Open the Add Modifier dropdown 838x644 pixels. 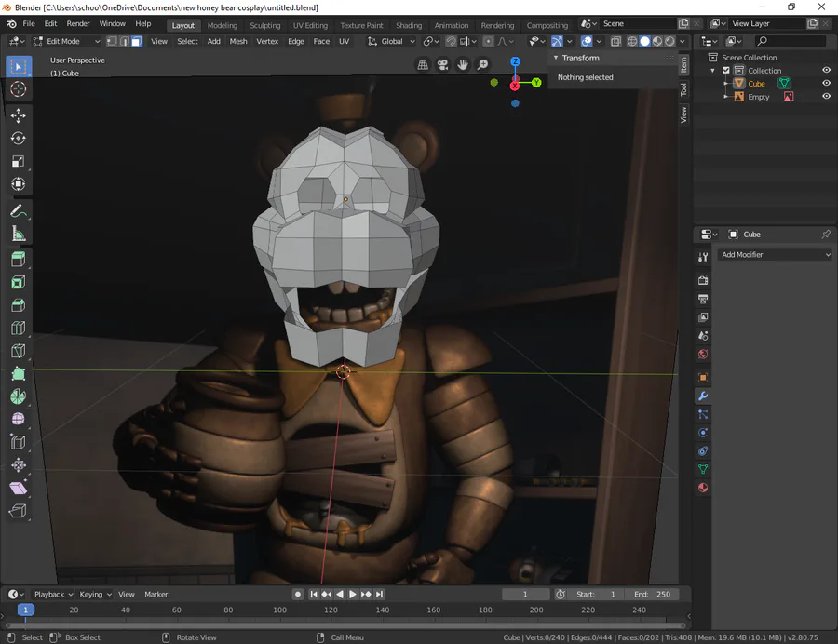pyautogui.click(x=775, y=255)
